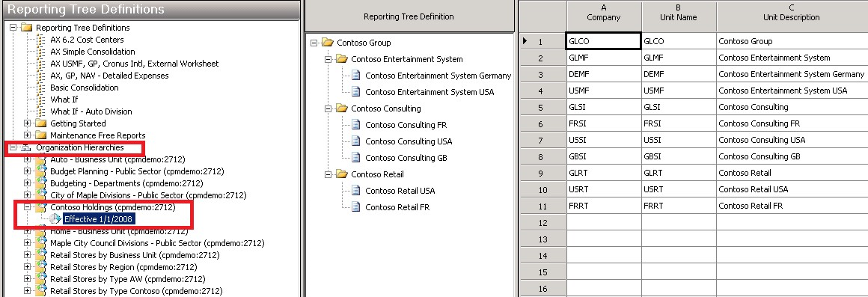This screenshot has height=297, width=868.
Task: Click the Contoso Retail USA document icon
Action: point(356,191)
